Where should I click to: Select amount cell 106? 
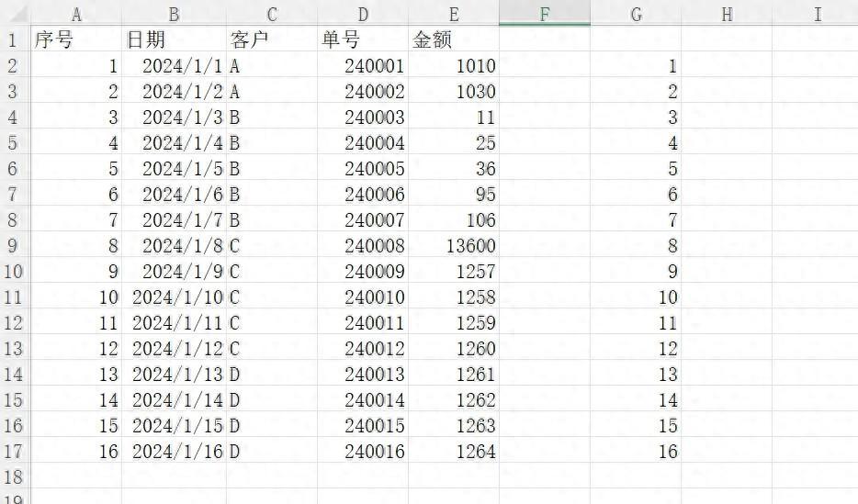point(454,219)
